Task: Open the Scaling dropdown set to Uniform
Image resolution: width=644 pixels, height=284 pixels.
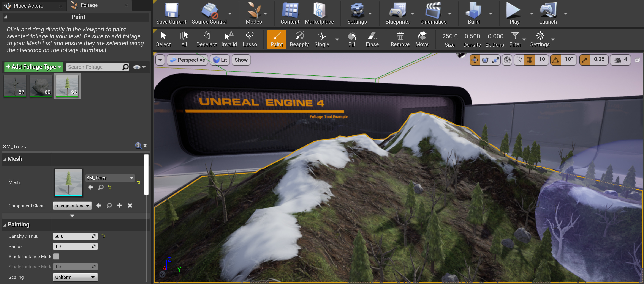Action: coord(75,277)
